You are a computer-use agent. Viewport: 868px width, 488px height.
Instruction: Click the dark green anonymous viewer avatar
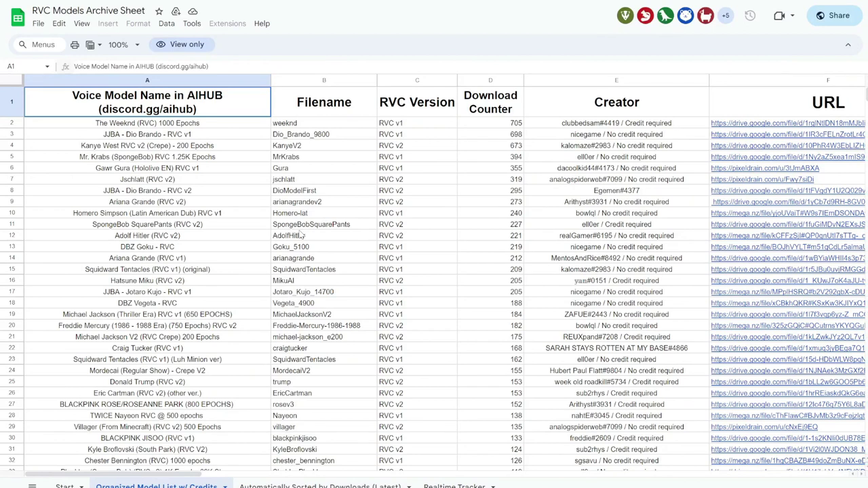coord(665,16)
